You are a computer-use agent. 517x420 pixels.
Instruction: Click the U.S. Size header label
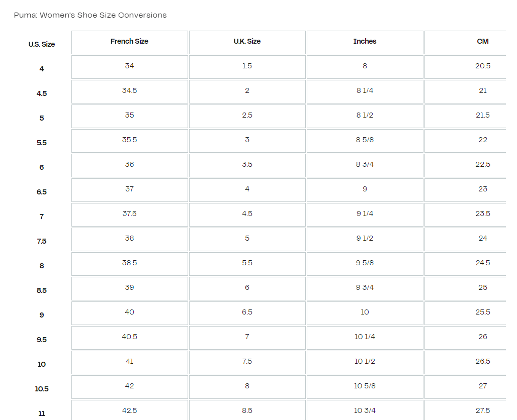pos(42,44)
